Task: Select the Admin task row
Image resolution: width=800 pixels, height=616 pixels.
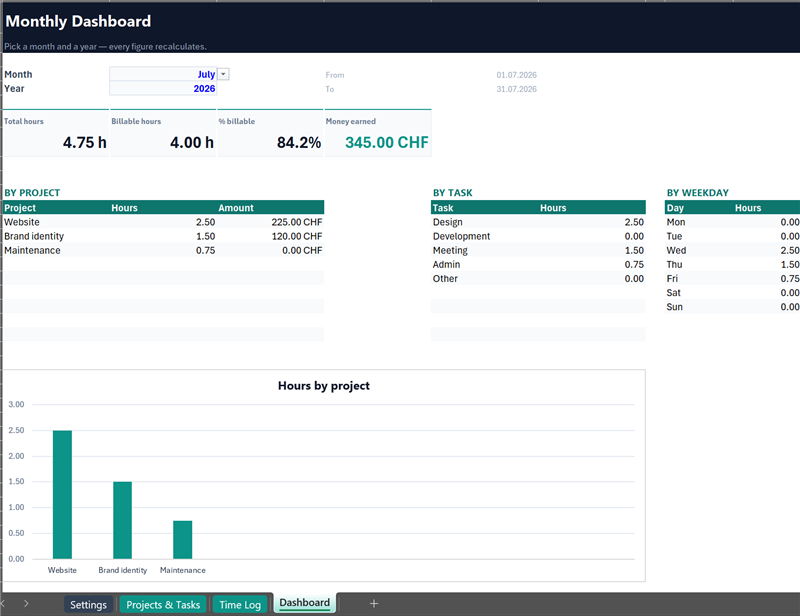Action: point(538,264)
